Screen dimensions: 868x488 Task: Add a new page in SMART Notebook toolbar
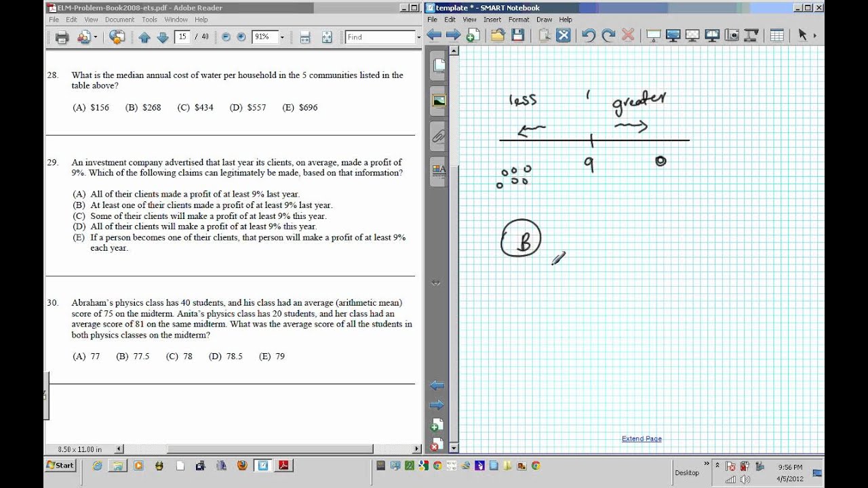point(473,35)
